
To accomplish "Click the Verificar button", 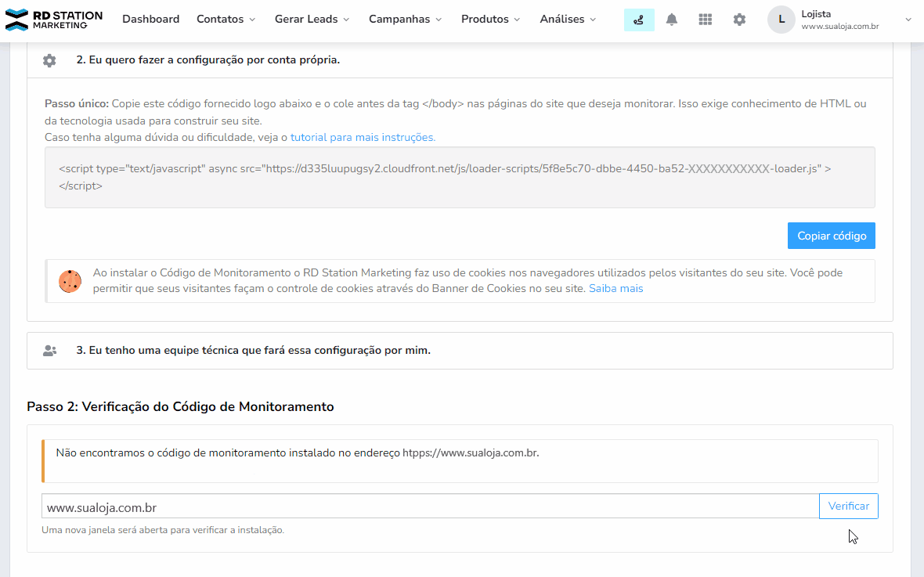I will tap(849, 507).
